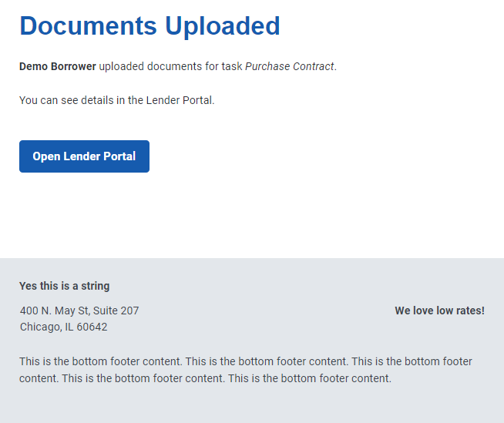
Task: Open the Lender Portal button
Action: coord(84,156)
